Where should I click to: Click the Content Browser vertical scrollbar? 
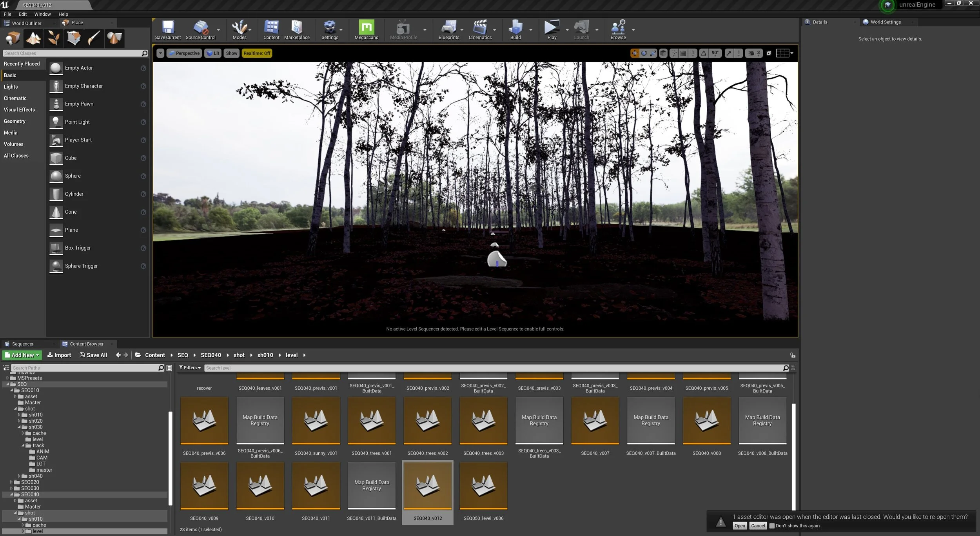[794, 455]
